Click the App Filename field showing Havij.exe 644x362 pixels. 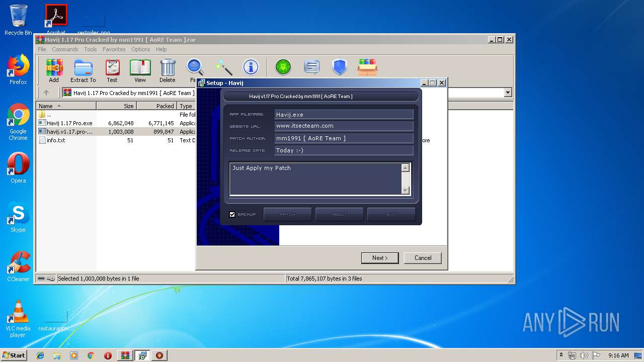[x=344, y=115]
